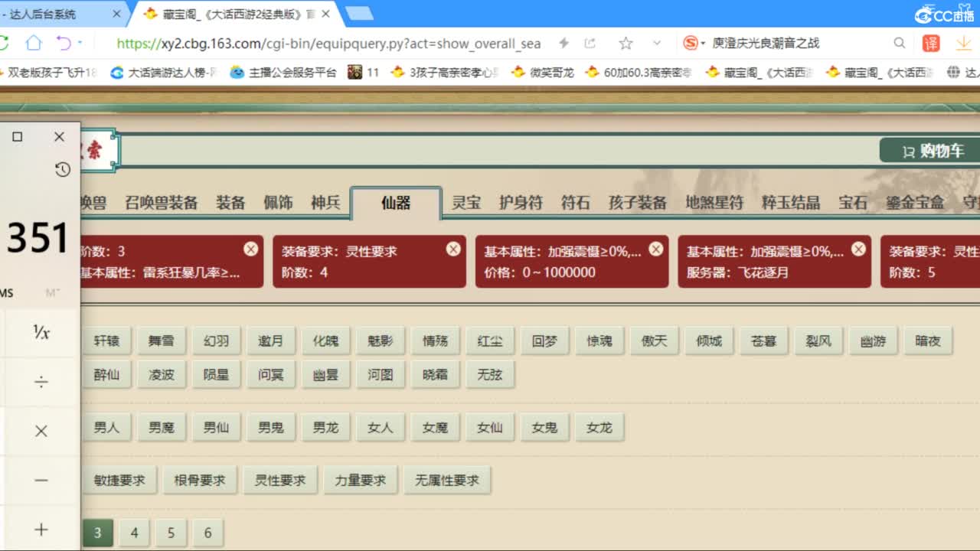This screenshot has width=980, height=551.
Task: Select the 男人 role filter
Action: coord(106,427)
